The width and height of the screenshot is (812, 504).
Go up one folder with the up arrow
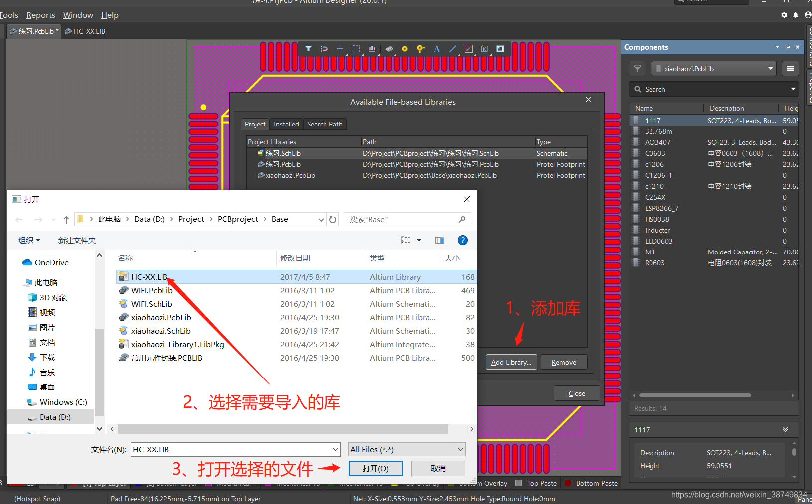[66, 219]
